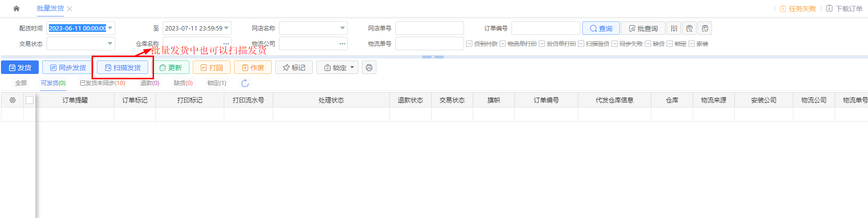Toggle the 锁定 filter checkbox

click(x=670, y=44)
